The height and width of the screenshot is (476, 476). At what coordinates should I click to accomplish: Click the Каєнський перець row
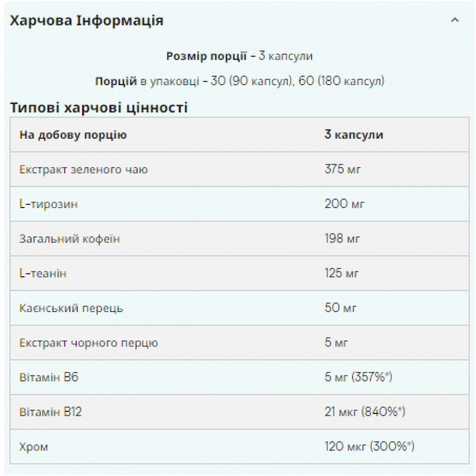[x=240, y=308]
